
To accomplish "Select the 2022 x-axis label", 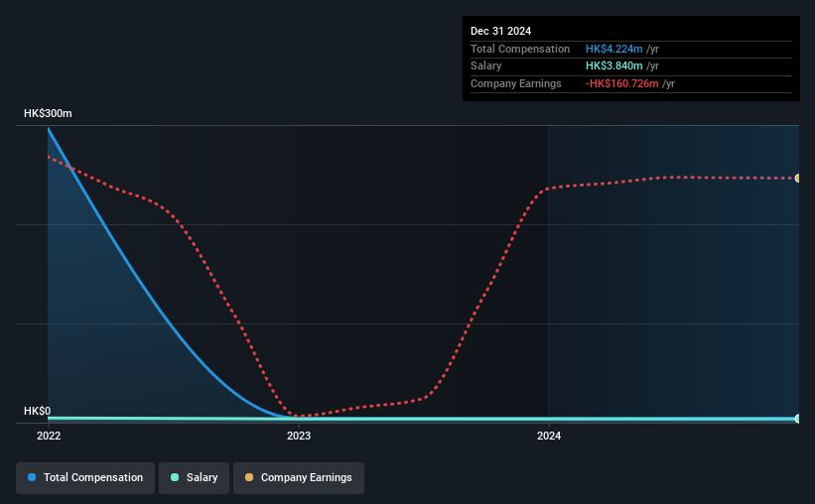I will coord(49,436).
